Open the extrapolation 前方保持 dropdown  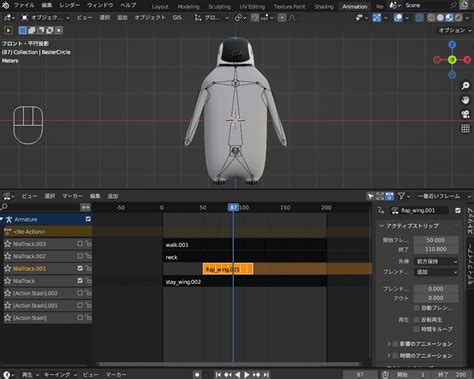tap(436, 262)
